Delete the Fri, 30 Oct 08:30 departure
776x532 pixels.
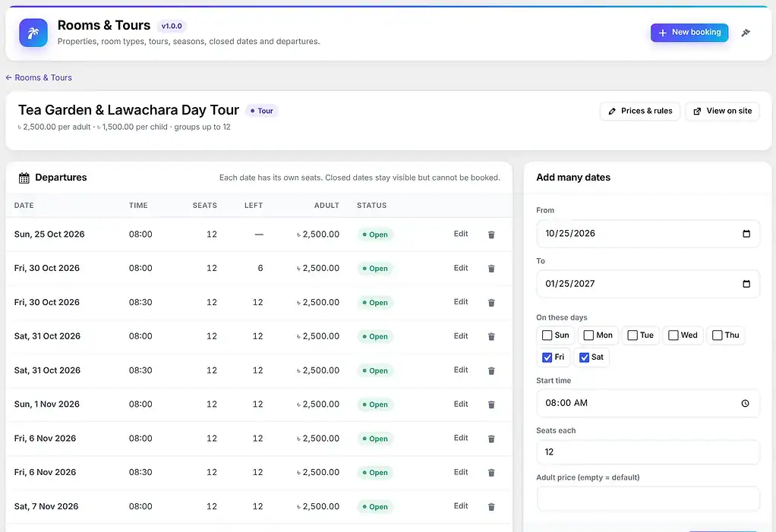click(x=491, y=303)
